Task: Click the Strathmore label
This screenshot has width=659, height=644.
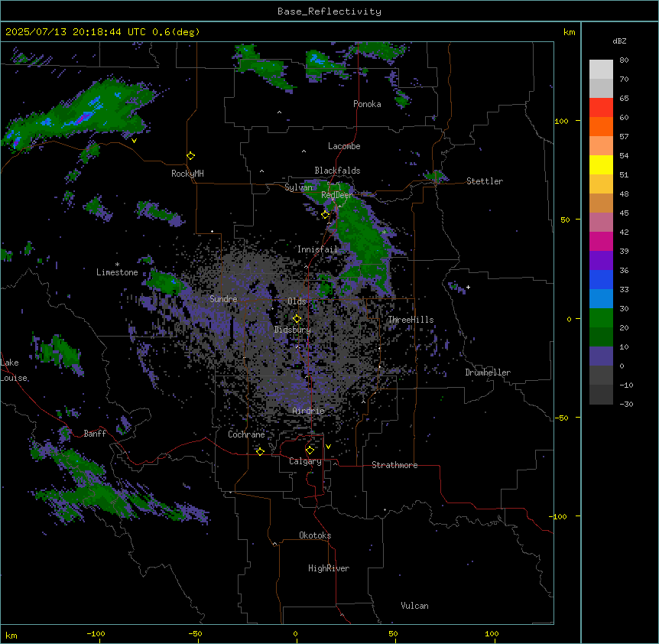Action: point(394,465)
